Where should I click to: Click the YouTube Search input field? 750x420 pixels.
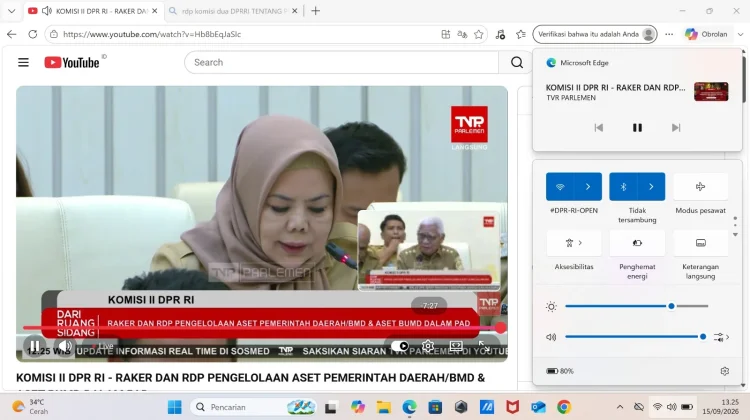(x=342, y=63)
